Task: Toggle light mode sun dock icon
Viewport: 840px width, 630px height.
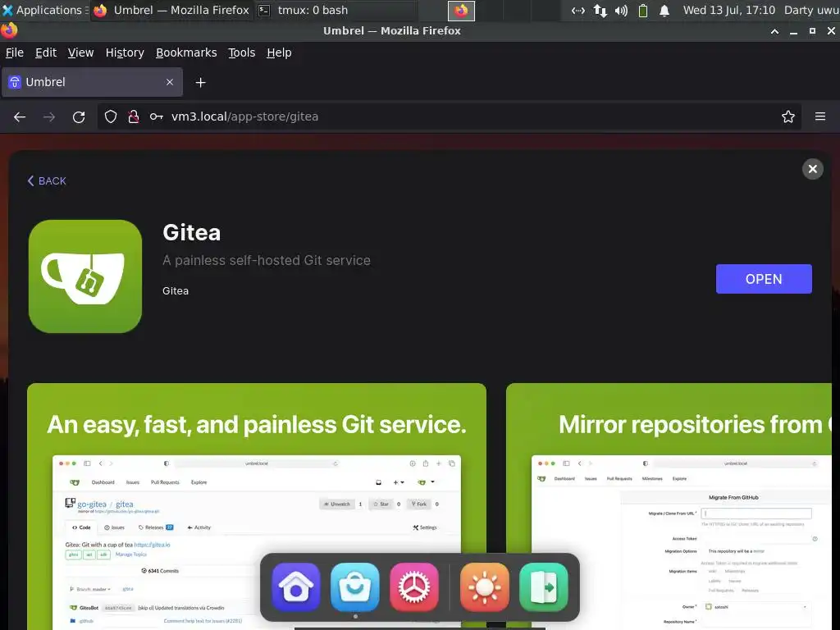Action: pos(484,587)
